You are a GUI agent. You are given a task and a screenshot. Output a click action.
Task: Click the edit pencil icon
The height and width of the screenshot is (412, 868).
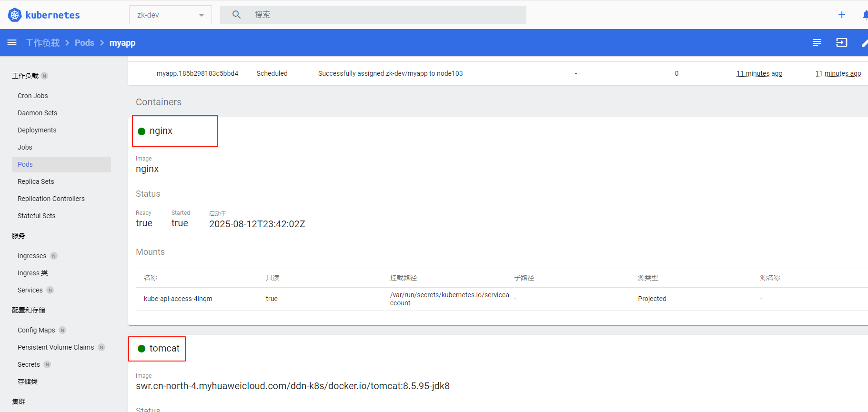(x=864, y=43)
